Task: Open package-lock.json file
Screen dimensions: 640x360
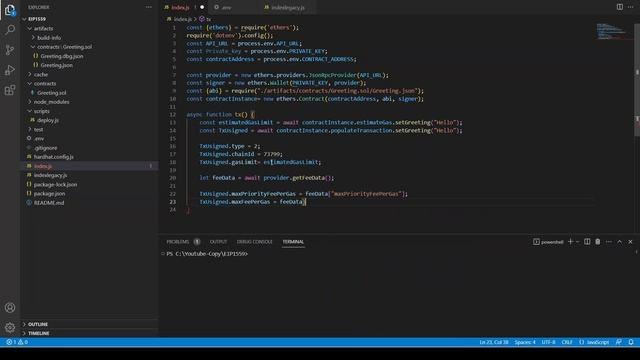Action: coord(55,184)
